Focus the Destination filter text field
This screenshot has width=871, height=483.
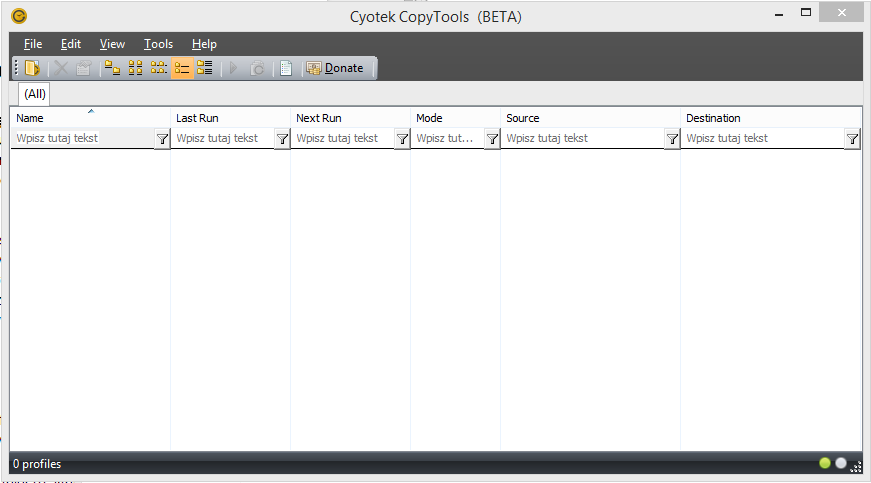[x=763, y=138]
